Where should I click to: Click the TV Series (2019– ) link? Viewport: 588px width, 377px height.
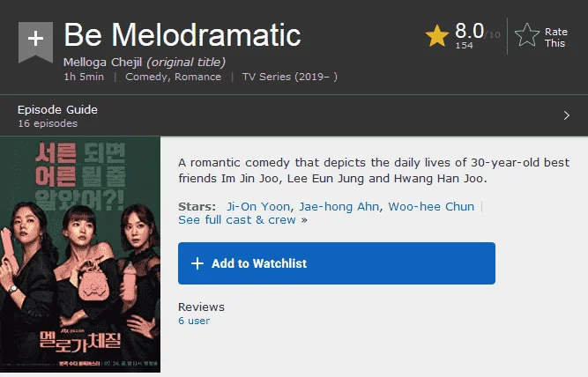pos(289,77)
